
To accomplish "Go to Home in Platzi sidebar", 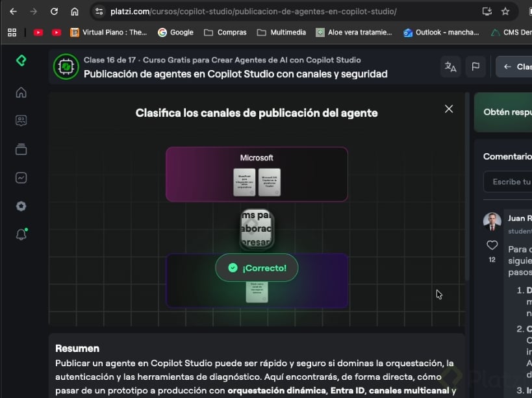I will 21,92.
